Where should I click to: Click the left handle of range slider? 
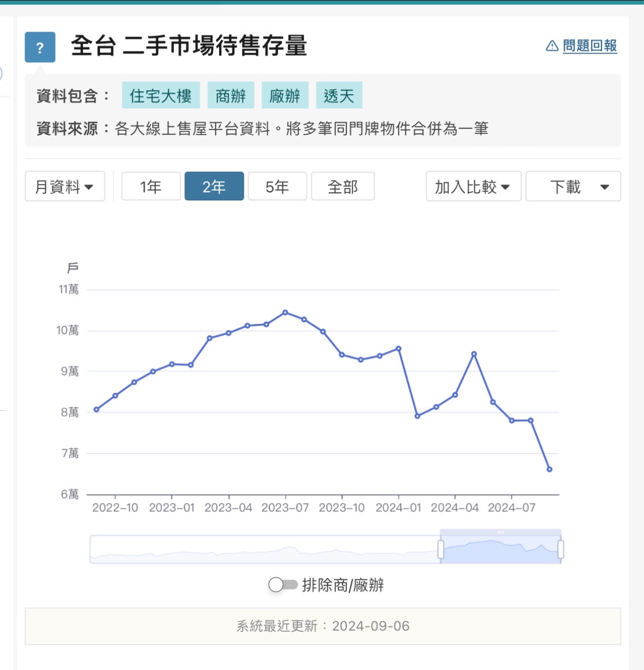tap(441, 549)
